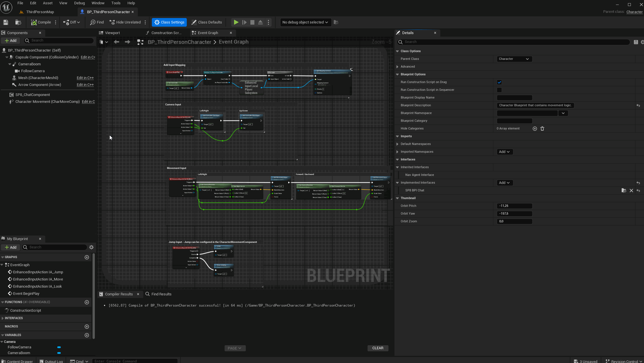Screen dimensions: 644x363
Task: Open My Blueprint settings gear
Action: pos(91,247)
